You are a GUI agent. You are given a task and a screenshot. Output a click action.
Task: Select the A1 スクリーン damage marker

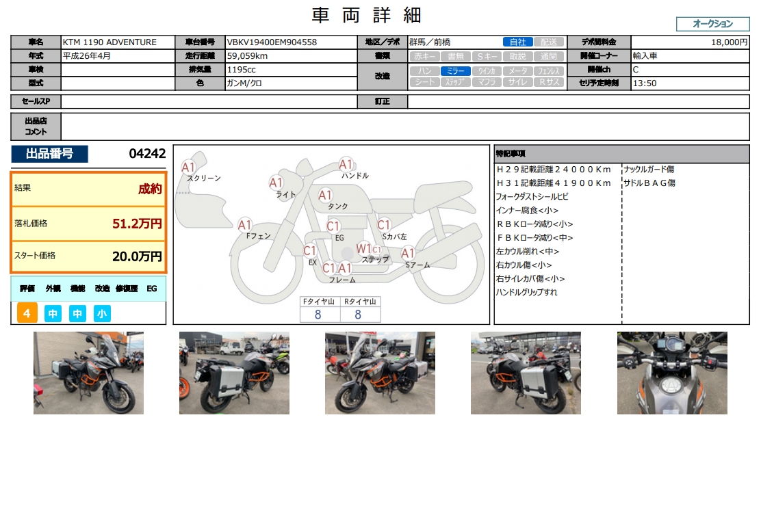(x=188, y=168)
